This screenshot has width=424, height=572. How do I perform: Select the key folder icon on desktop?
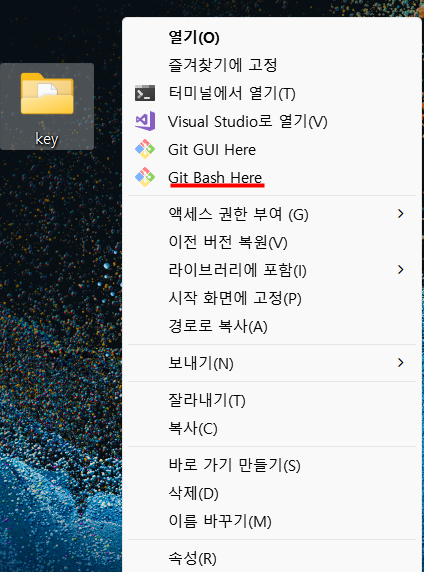[x=47, y=93]
